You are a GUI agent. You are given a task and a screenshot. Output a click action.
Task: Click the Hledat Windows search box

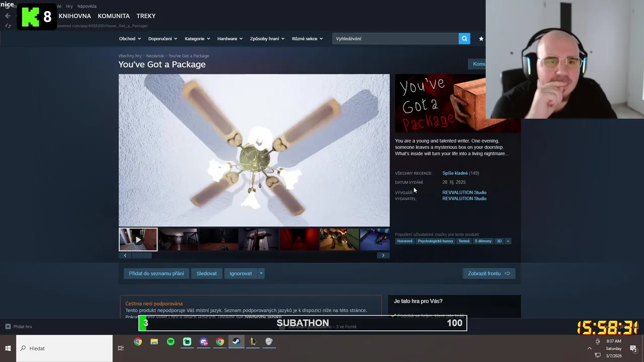click(x=64, y=348)
